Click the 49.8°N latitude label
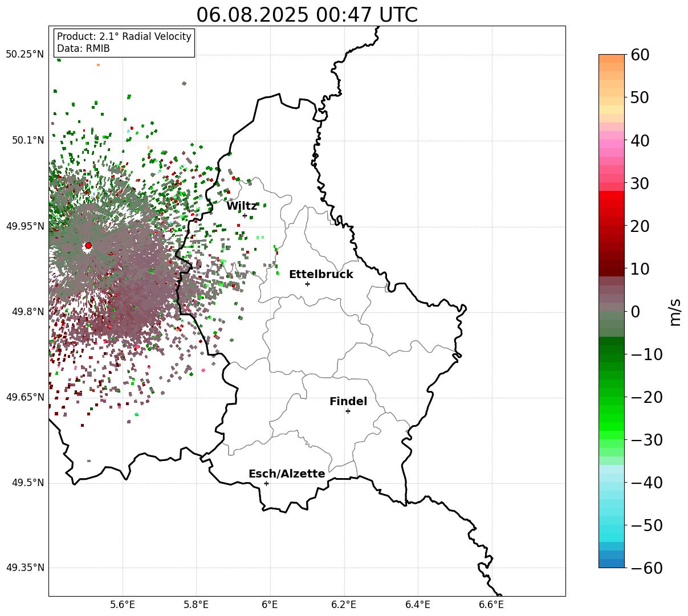Screen dimensions: 688x616 (x=27, y=312)
